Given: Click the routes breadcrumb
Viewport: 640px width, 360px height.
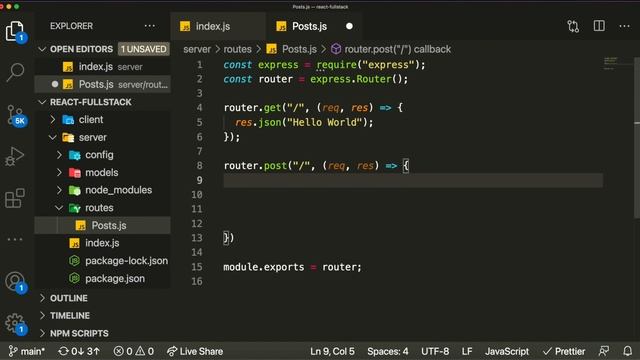Looking at the screenshot, I should point(238,49).
